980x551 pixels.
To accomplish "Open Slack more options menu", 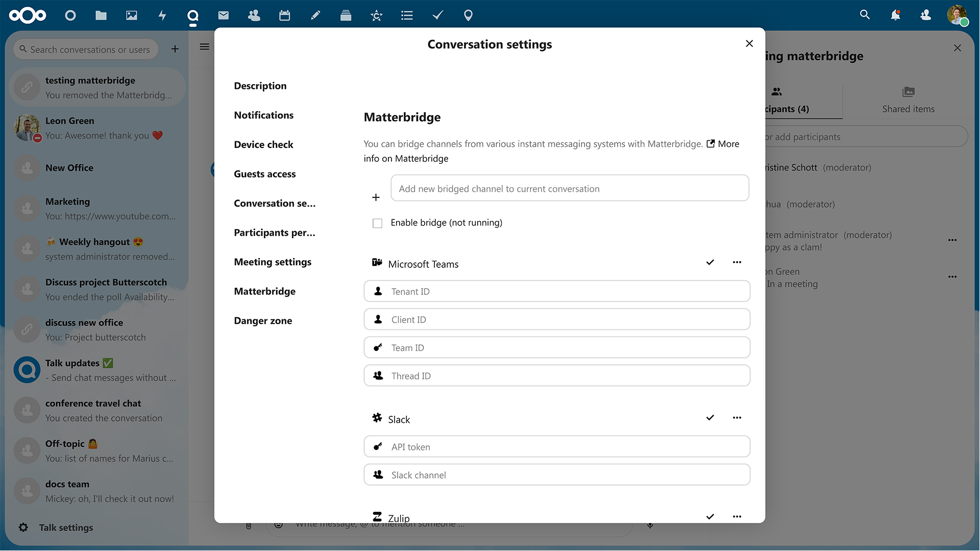I will point(737,418).
